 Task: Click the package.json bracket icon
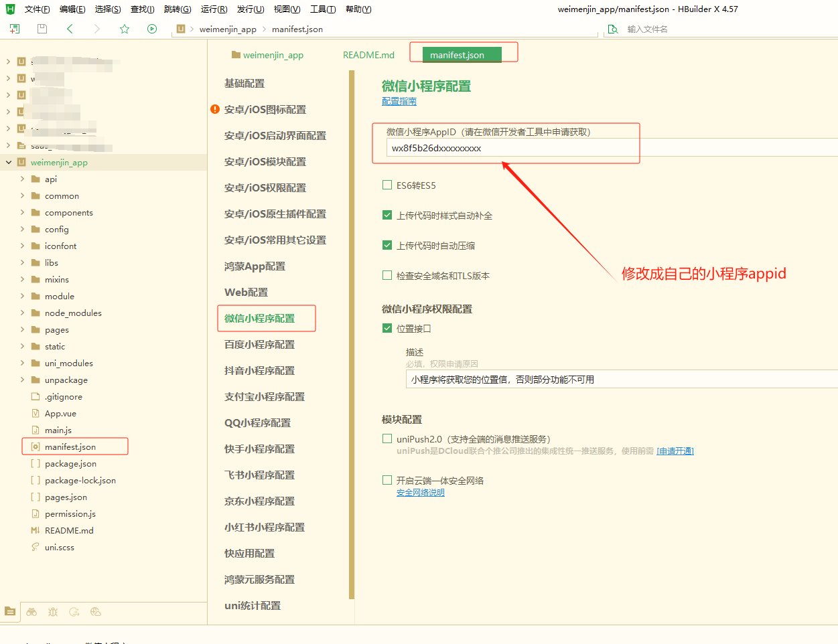pos(36,463)
